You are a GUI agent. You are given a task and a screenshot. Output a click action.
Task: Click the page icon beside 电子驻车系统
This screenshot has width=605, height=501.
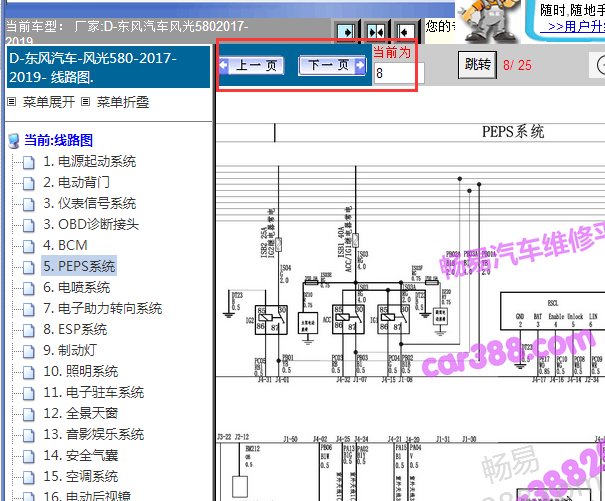click(x=29, y=393)
